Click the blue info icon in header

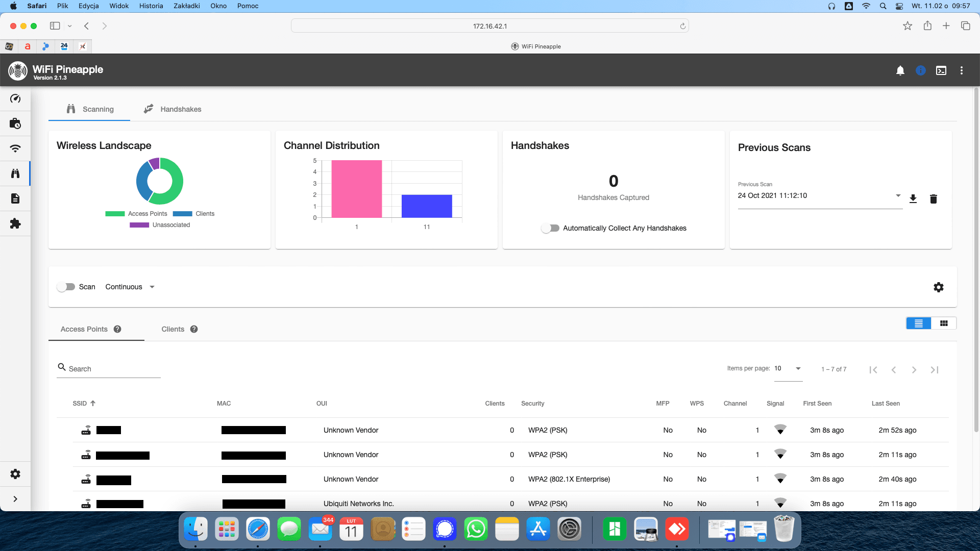[x=921, y=70]
